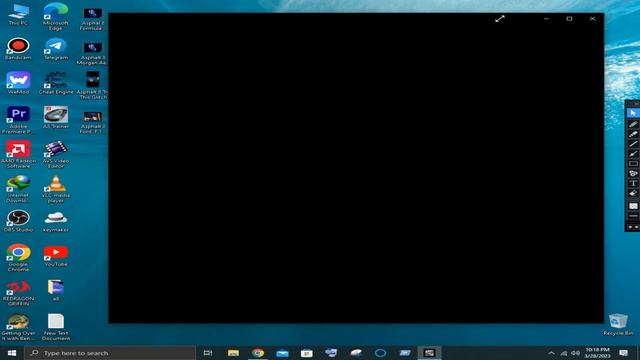Viewport: 640px width, 360px height.
Task: Open Google Chrome from the taskbar
Action: coord(258,353)
